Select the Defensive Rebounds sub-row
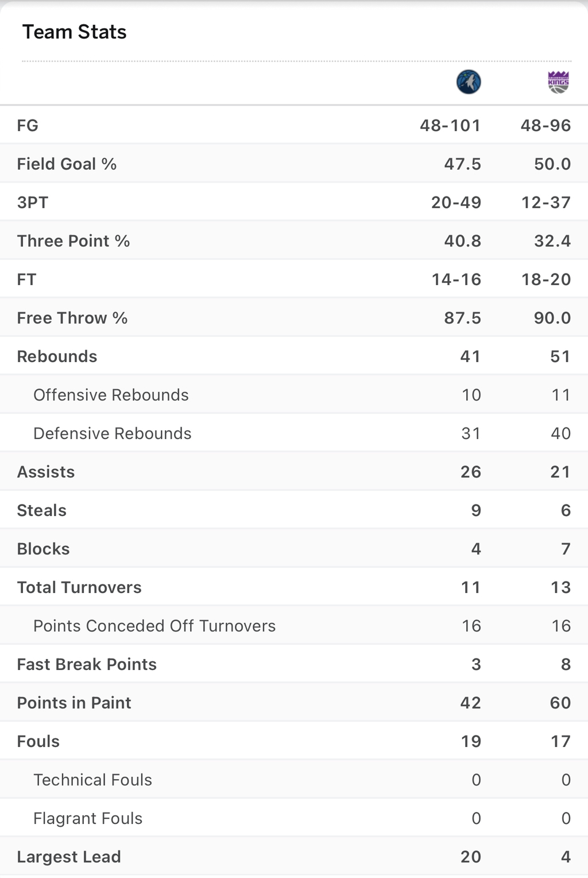The image size is (588, 878). [294, 433]
